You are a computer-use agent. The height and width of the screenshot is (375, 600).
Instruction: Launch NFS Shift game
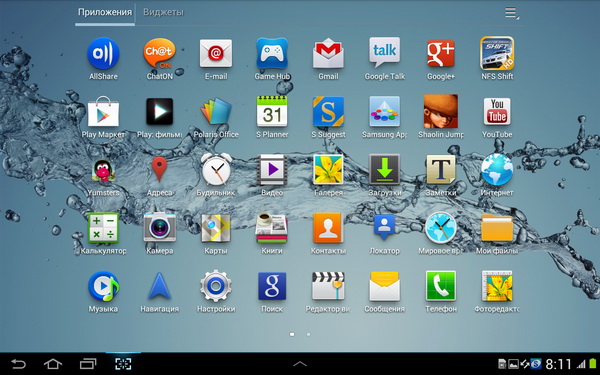click(x=497, y=54)
